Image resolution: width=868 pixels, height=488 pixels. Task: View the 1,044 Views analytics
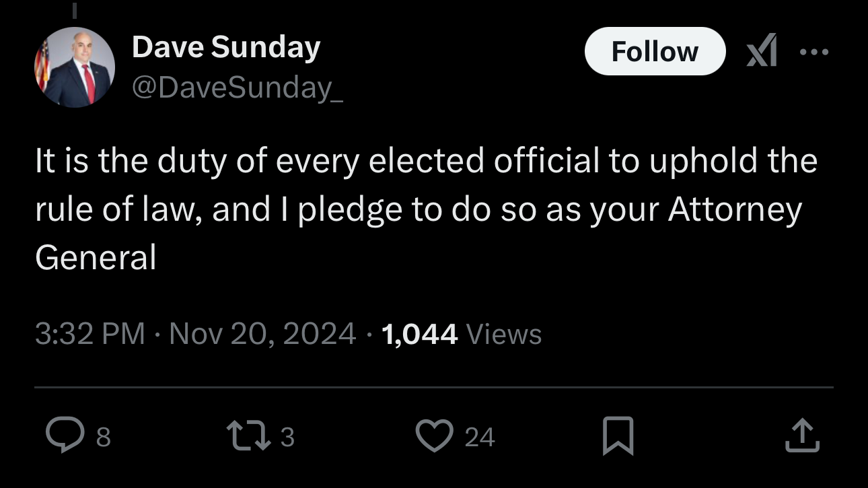point(462,334)
